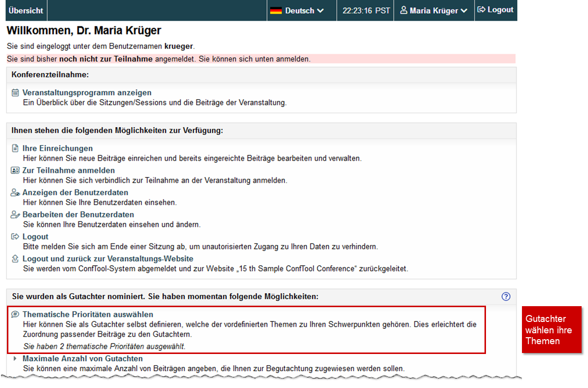
Task: Click the Willkommen, Dr. Maria Krüger heading
Action: [x=84, y=31]
